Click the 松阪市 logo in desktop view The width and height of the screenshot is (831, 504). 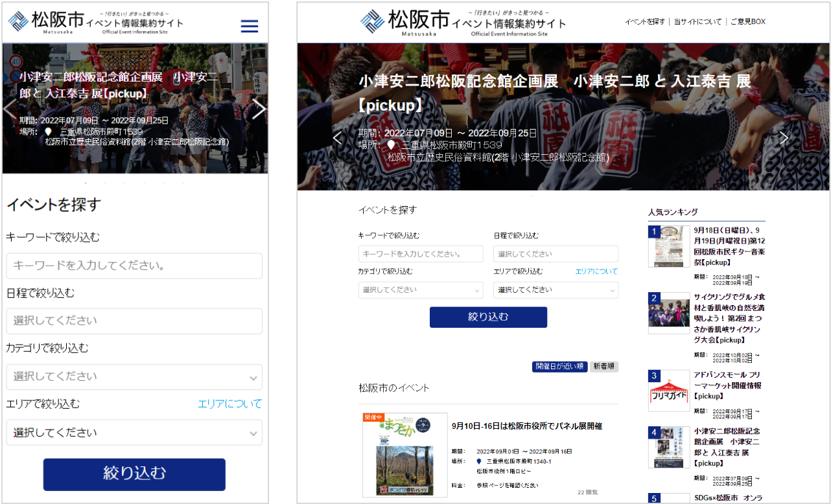(463, 23)
